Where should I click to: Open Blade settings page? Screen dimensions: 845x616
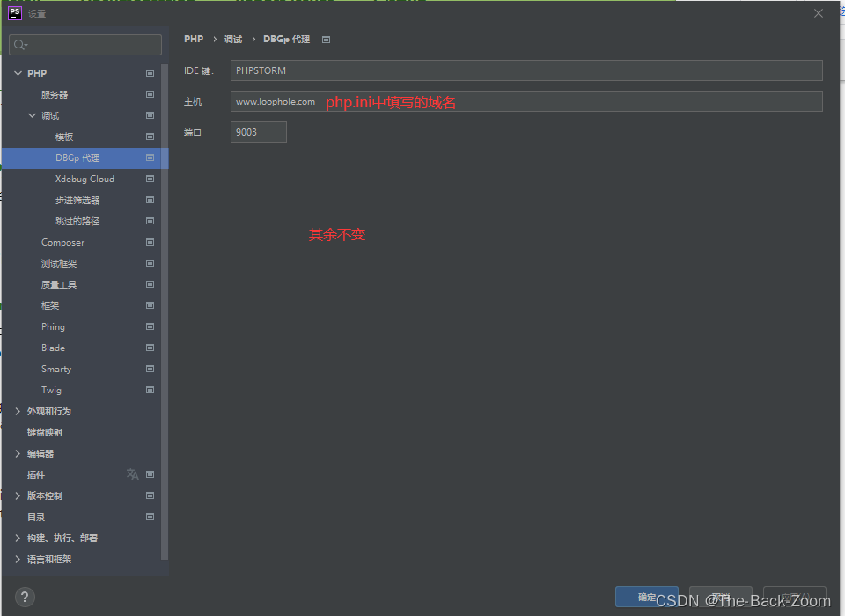[x=53, y=348]
